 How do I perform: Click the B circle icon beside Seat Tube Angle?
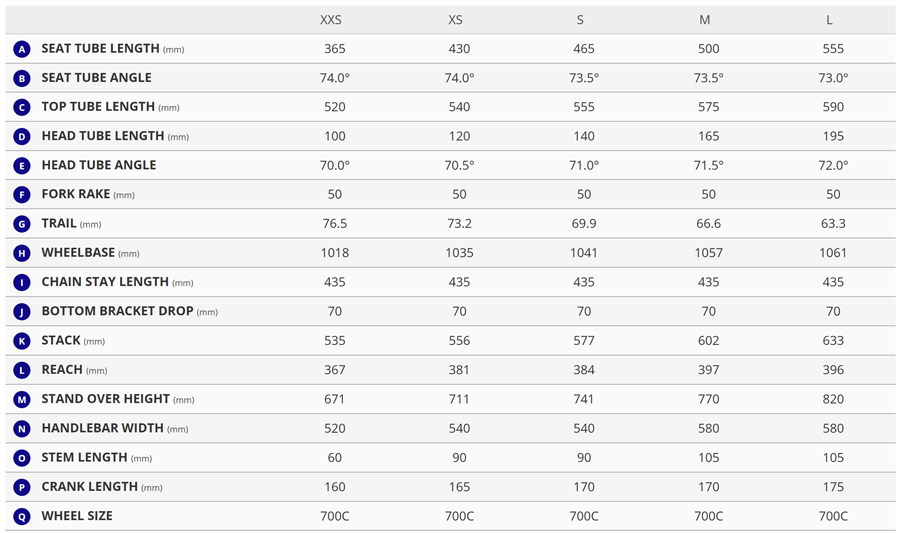click(22, 78)
